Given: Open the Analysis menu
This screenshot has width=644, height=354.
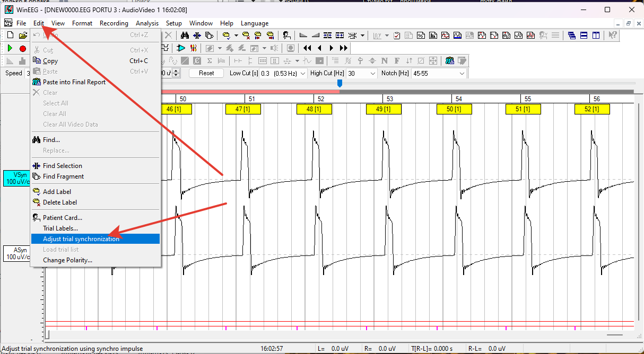Looking at the screenshot, I should point(147,23).
